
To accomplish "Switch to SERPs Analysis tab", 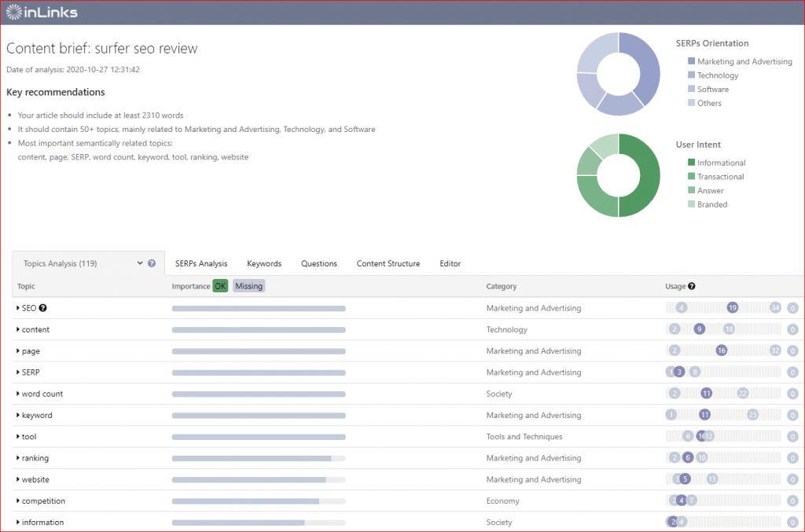I will click(201, 263).
